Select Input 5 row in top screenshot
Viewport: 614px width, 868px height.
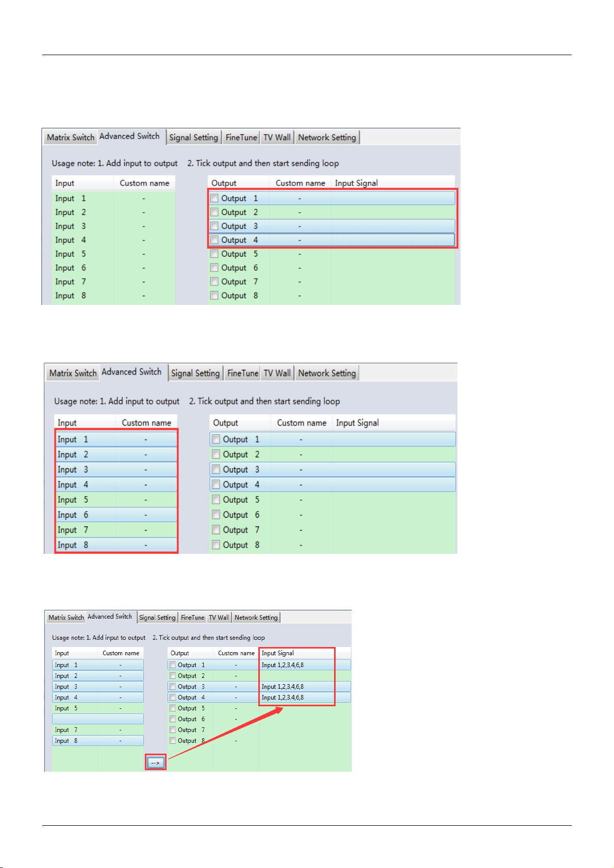(113, 254)
